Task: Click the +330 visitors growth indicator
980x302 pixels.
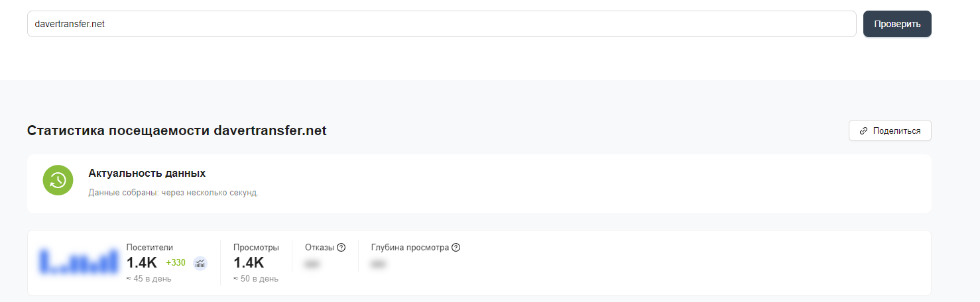Action: 176,263
